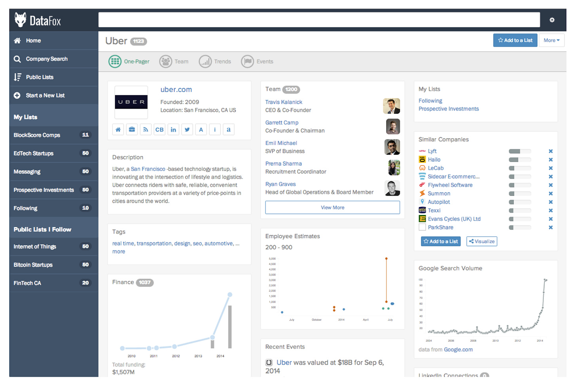
Task: Open the uber.com link
Action: pyautogui.click(x=176, y=90)
